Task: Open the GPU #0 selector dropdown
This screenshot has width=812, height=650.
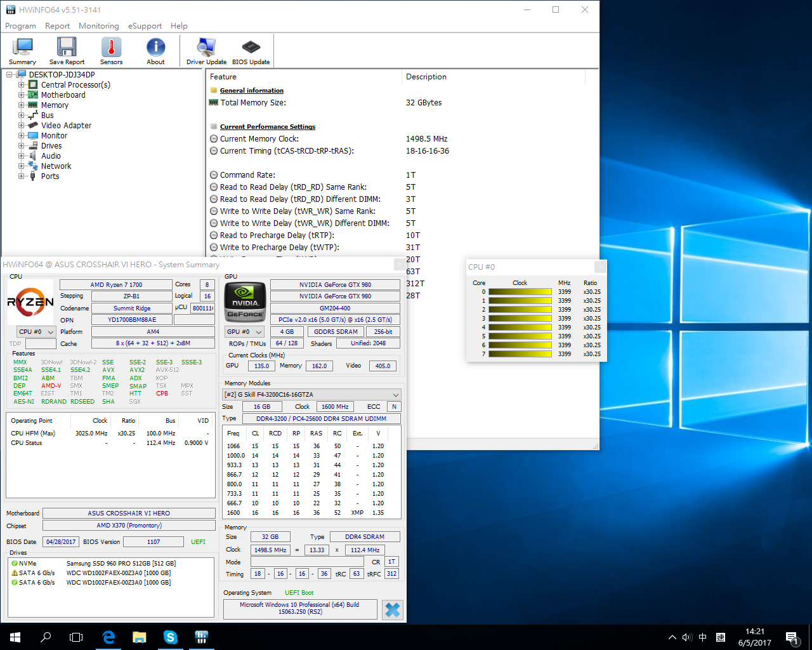Action: coord(244,332)
